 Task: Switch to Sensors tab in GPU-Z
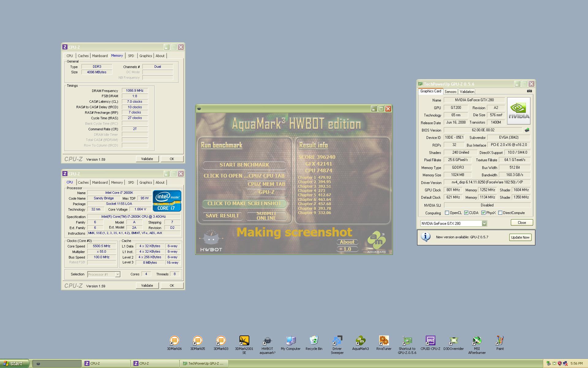(x=450, y=92)
